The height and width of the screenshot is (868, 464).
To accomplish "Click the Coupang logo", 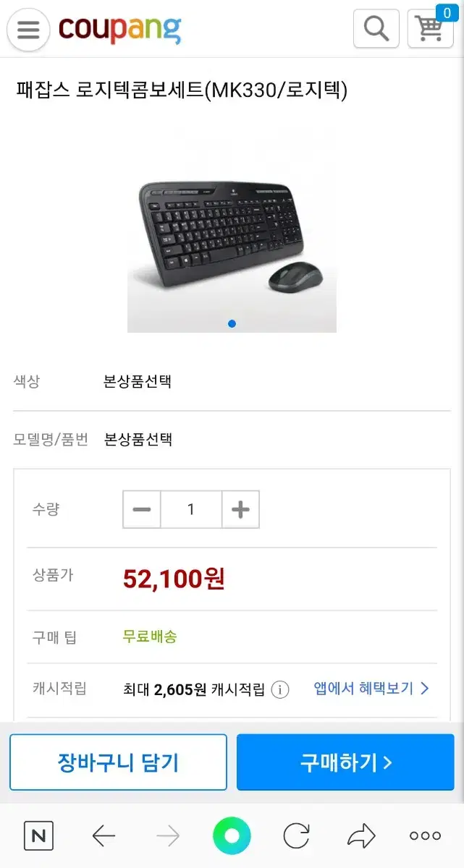I will click(x=119, y=30).
